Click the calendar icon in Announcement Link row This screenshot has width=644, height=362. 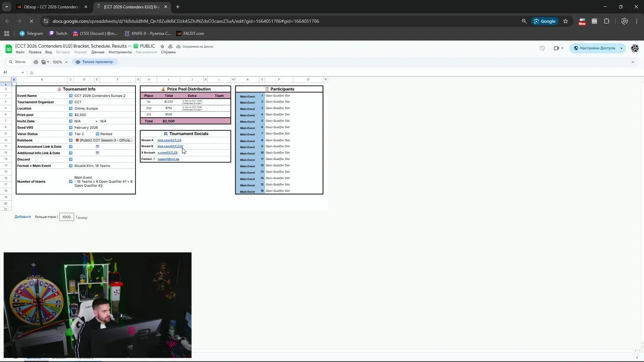click(x=97, y=147)
